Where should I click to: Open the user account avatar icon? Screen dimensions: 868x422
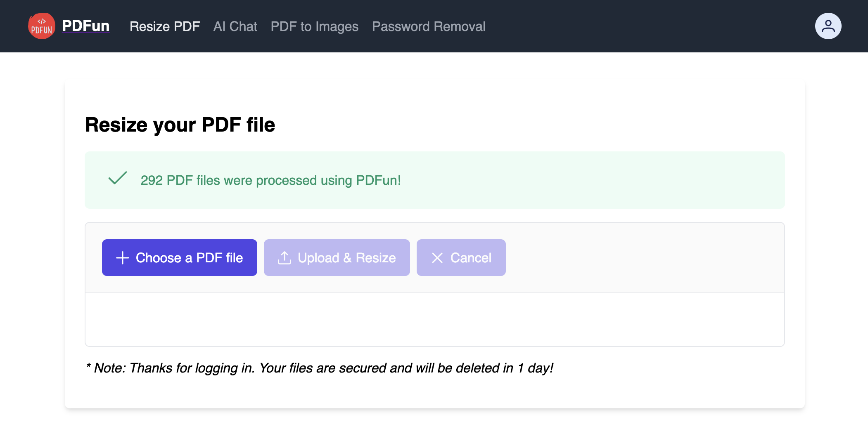pyautogui.click(x=828, y=26)
